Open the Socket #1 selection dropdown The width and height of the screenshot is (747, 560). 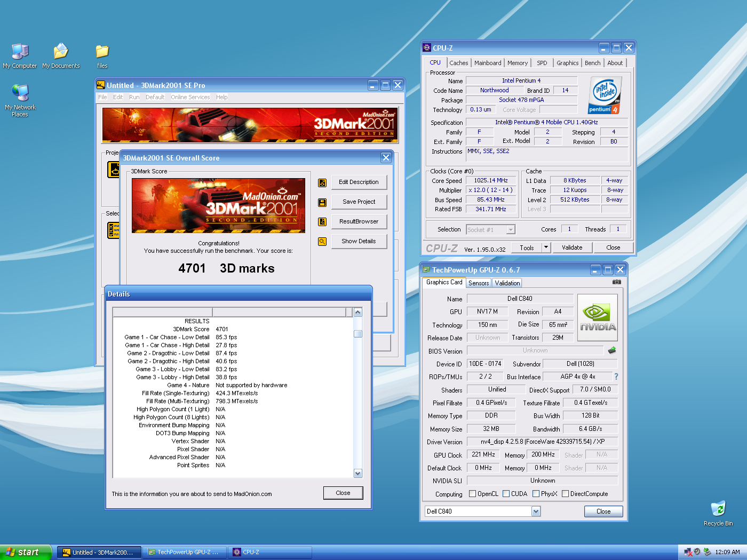[x=511, y=230]
